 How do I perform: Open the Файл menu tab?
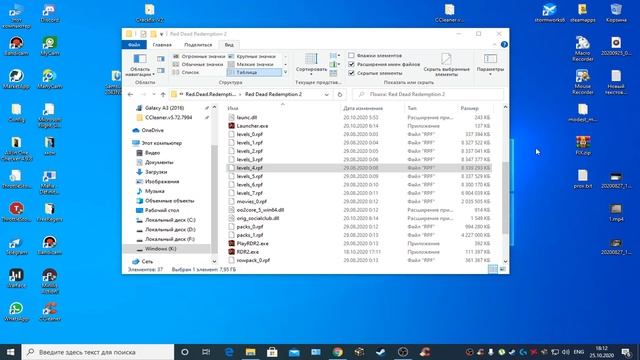coord(134,45)
